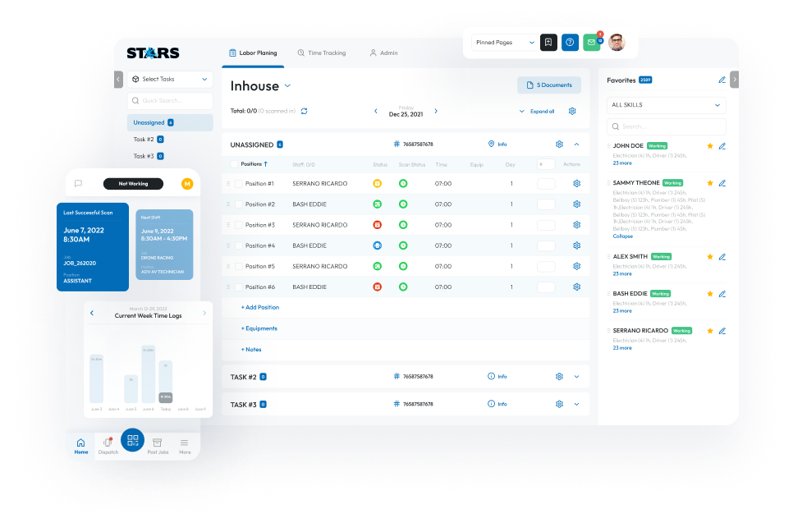793x532 pixels.
Task: Go to previous week in Time Logs
Action: (92, 313)
